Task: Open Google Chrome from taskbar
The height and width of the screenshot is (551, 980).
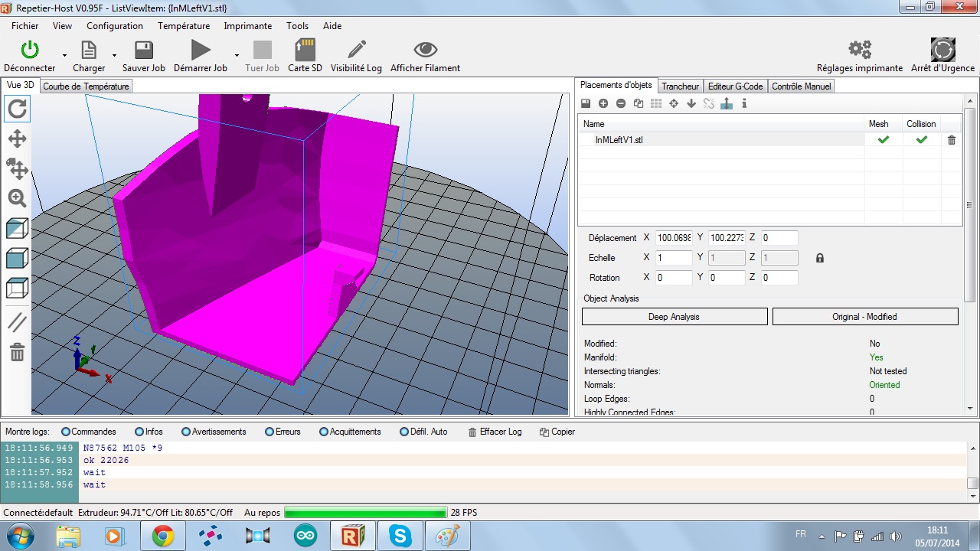Action: [162, 536]
